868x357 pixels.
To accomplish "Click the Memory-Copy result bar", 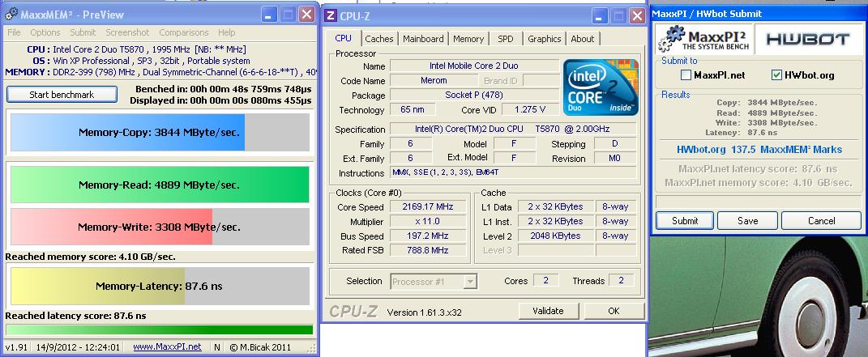I will click(x=160, y=133).
